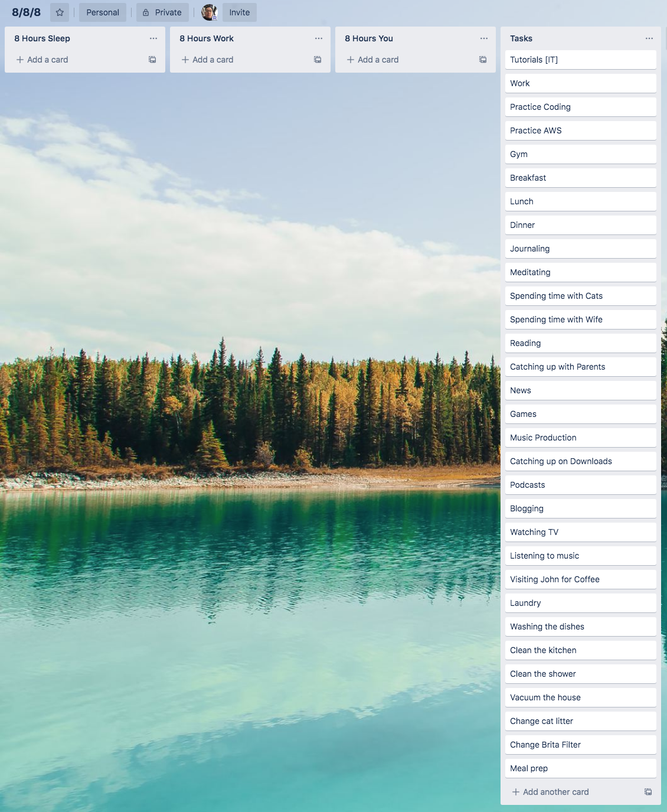
Task: Click the Tasks list title
Action: click(521, 38)
